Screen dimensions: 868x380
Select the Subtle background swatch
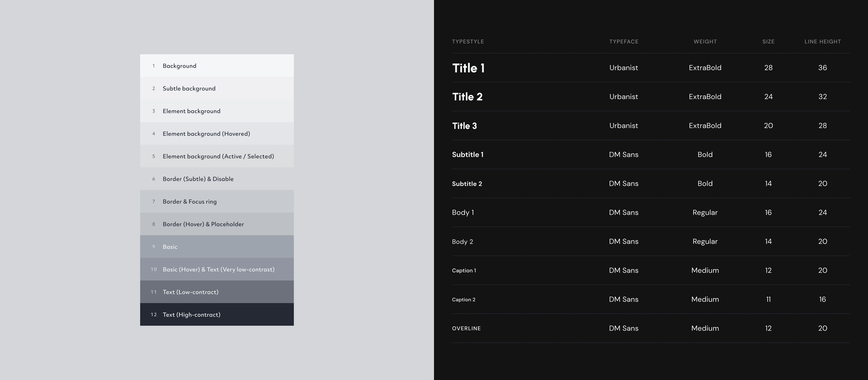[217, 88]
